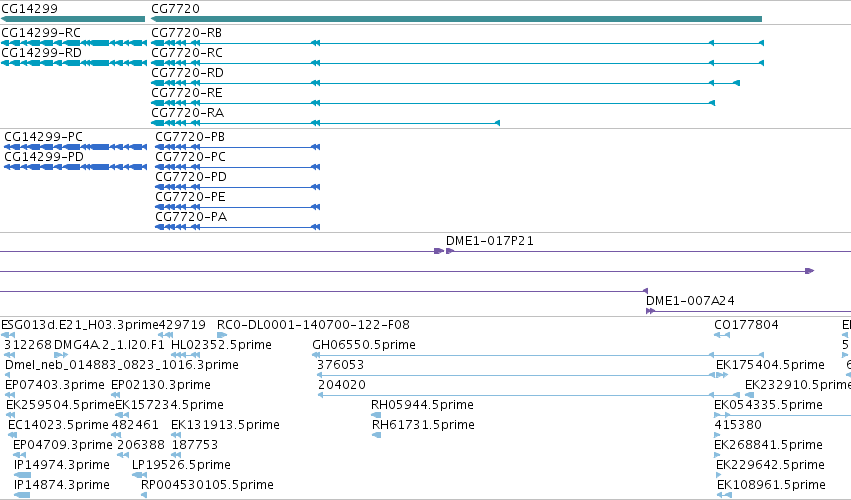Click the CG14299 teal gene bar
Image resolution: width=851 pixels, height=500 pixels.
[73, 19]
